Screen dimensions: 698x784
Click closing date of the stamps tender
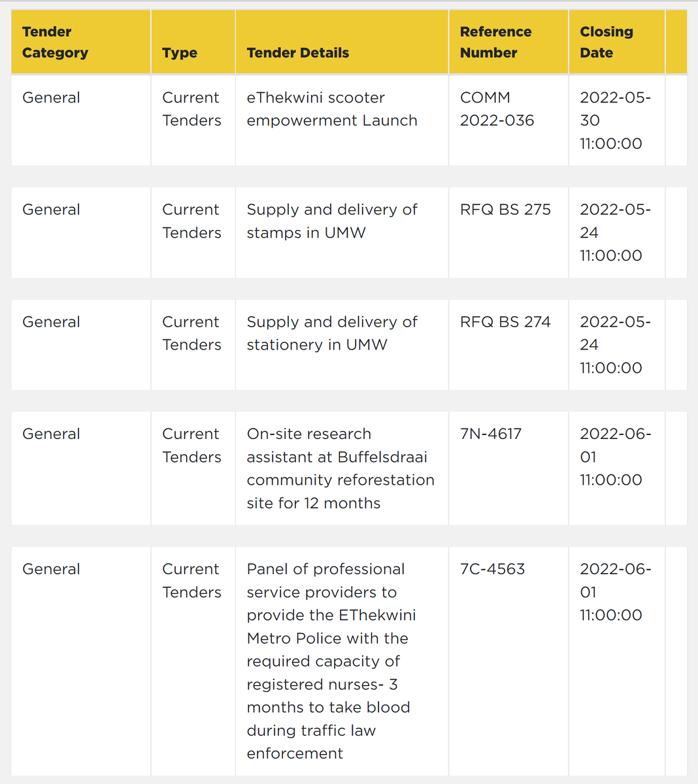click(x=615, y=233)
